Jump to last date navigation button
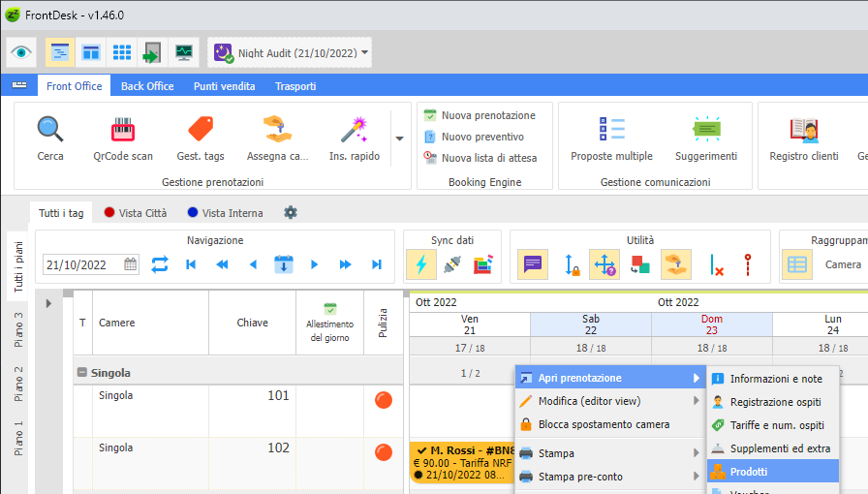 [377, 264]
